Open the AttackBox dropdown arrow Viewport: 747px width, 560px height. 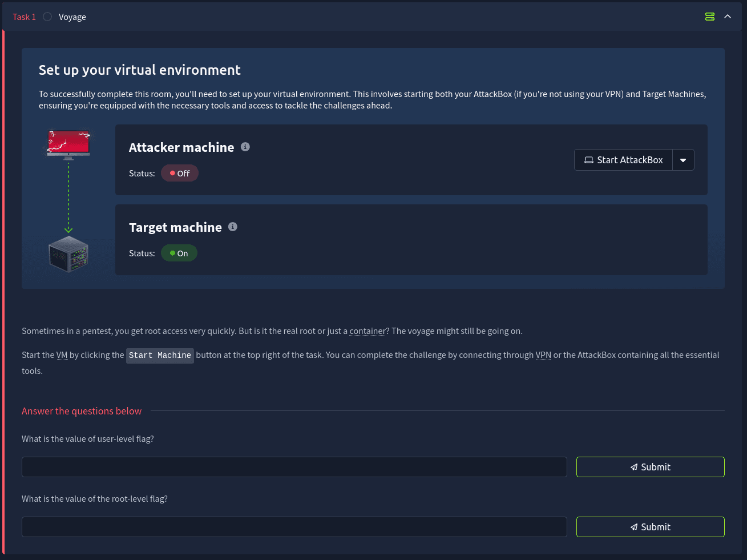click(683, 160)
